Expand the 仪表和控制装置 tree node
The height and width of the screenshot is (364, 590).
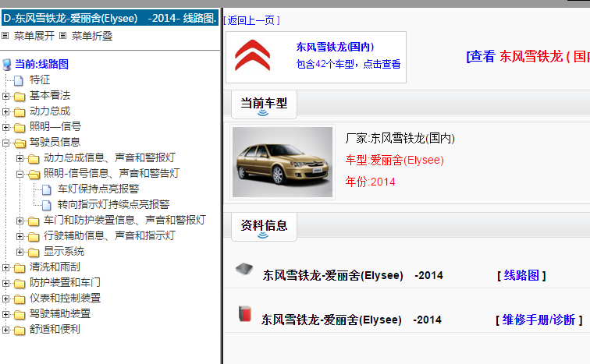click(5, 299)
